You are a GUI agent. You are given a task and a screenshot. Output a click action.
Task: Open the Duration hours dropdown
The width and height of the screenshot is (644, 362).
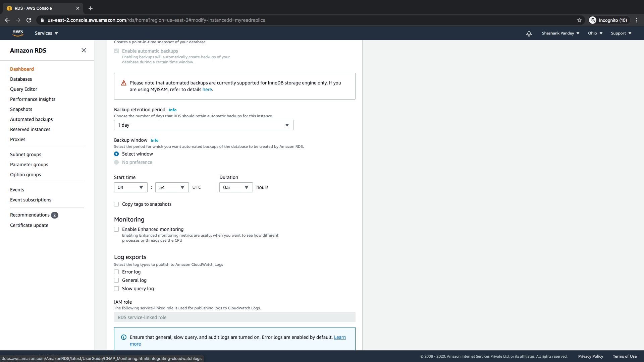[236, 187]
